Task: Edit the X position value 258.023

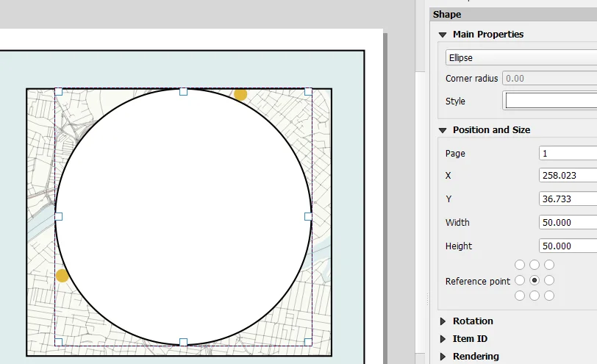Action: (568, 175)
